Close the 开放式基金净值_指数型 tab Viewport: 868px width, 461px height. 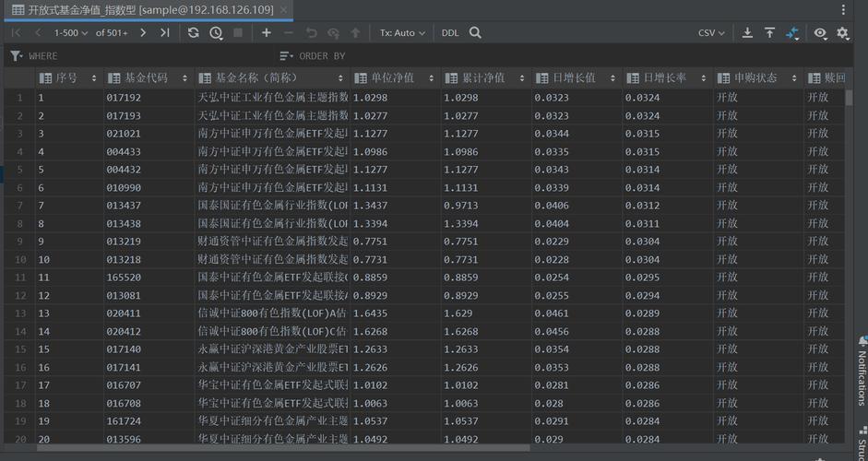283,10
